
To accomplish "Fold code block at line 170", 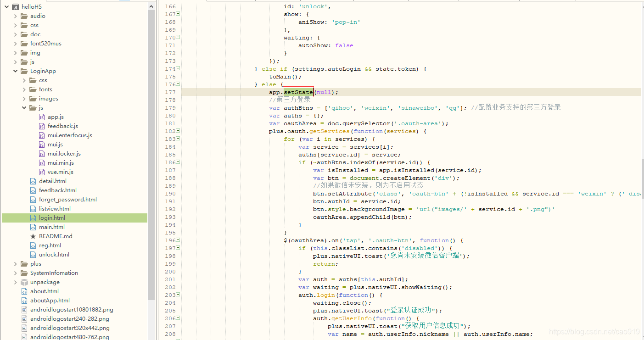I will tap(178, 37).
